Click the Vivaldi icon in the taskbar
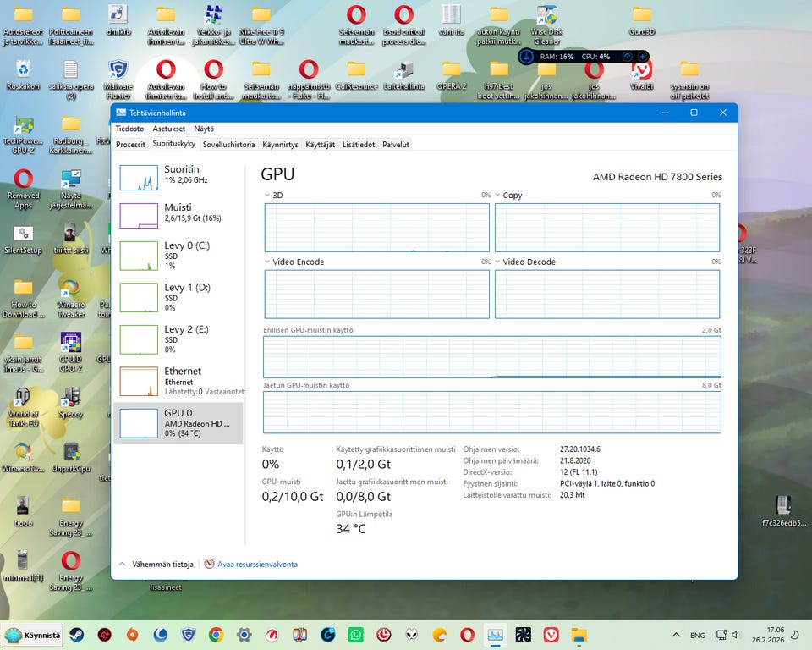Viewport: 812px width, 650px height. [x=551, y=635]
